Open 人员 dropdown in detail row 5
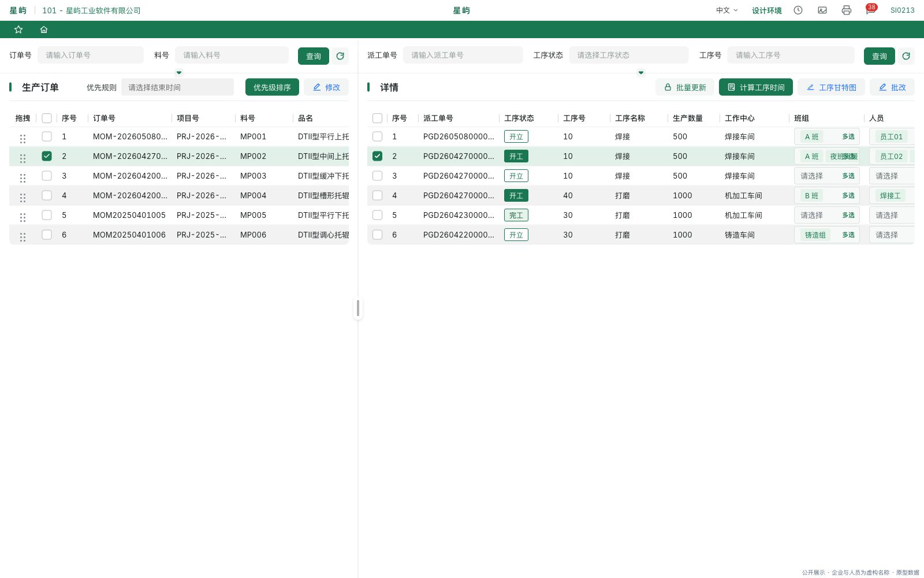The height and width of the screenshot is (578, 924). 892,215
